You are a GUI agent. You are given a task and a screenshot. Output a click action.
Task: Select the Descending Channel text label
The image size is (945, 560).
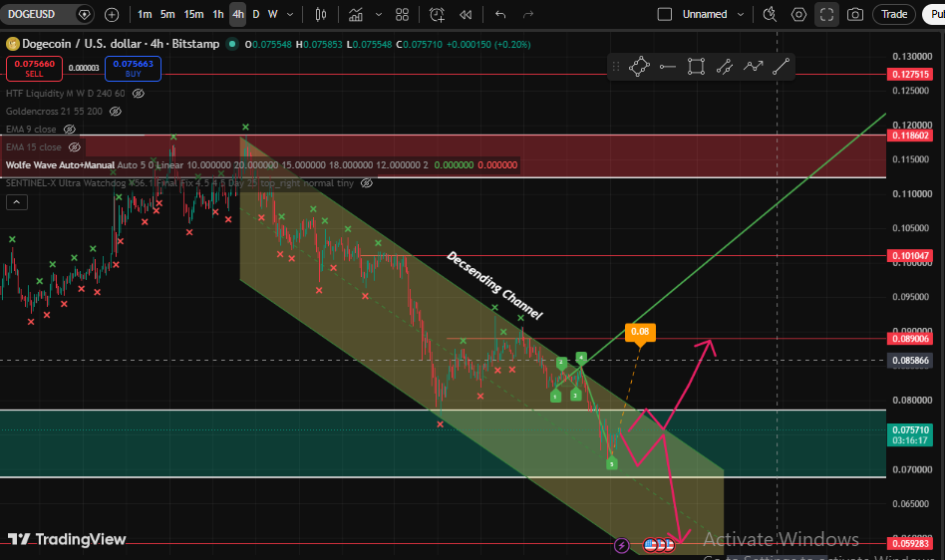coord(494,285)
